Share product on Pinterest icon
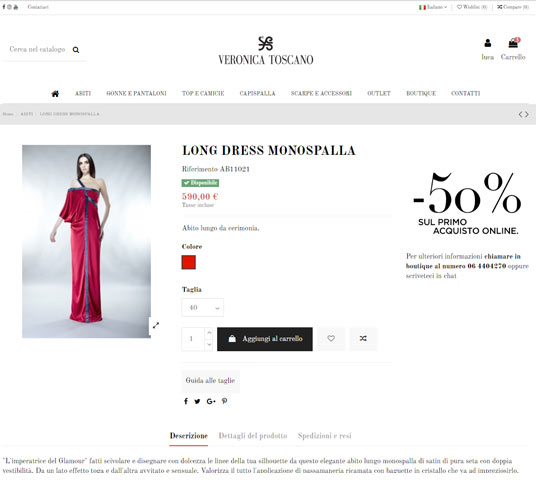The width and height of the screenshot is (536, 480). pos(224,401)
